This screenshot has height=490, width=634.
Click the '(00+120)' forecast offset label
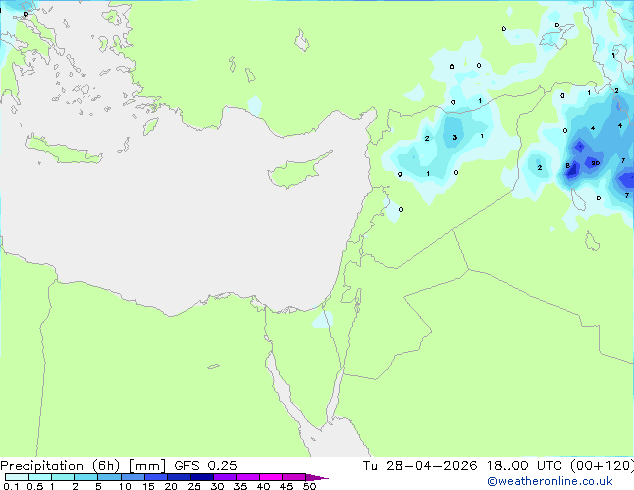click(602, 466)
